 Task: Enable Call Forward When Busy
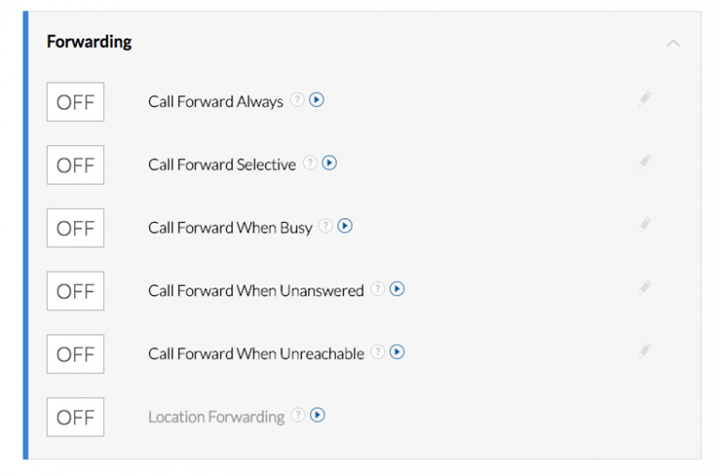coord(75,228)
